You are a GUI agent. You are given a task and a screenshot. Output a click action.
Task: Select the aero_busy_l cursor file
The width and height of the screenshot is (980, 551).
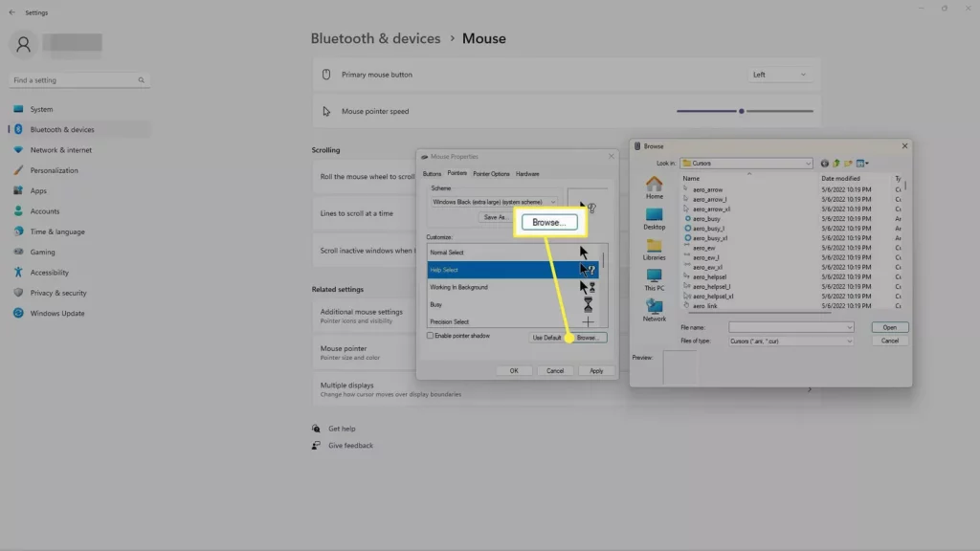(708, 229)
